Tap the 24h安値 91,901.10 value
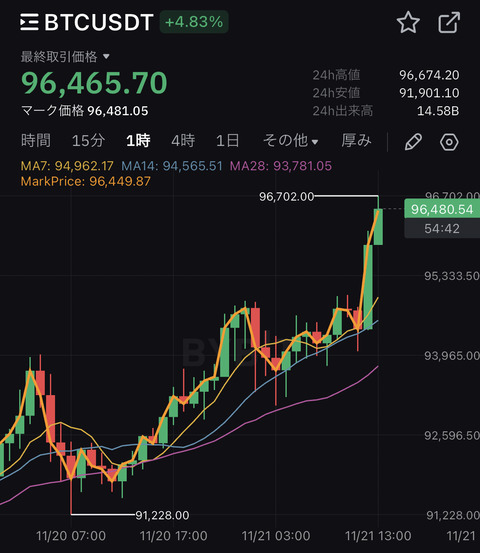 [429, 93]
